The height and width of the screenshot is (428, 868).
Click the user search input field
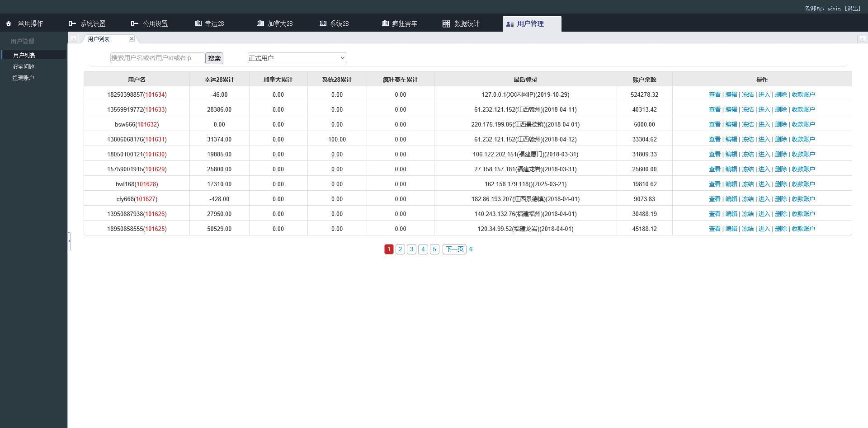click(x=157, y=58)
